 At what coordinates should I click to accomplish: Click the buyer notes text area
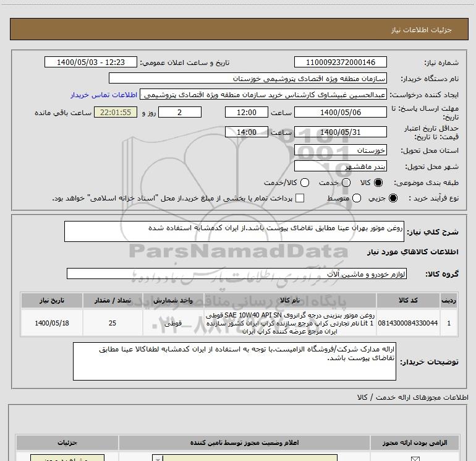click(x=234, y=361)
